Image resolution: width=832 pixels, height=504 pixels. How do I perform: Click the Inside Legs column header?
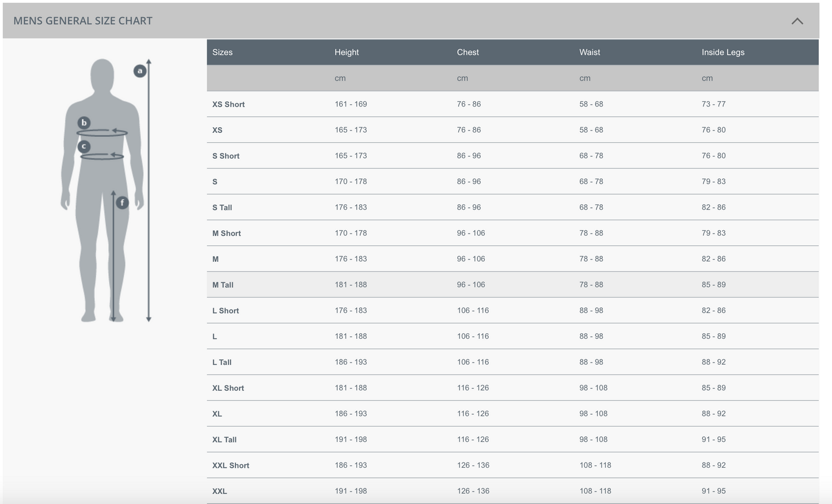pos(723,52)
